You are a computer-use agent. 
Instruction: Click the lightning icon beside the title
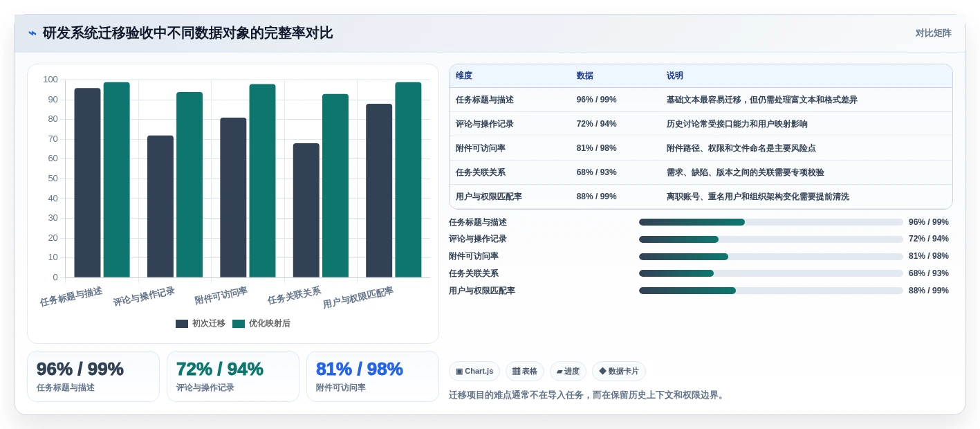click(x=33, y=33)
